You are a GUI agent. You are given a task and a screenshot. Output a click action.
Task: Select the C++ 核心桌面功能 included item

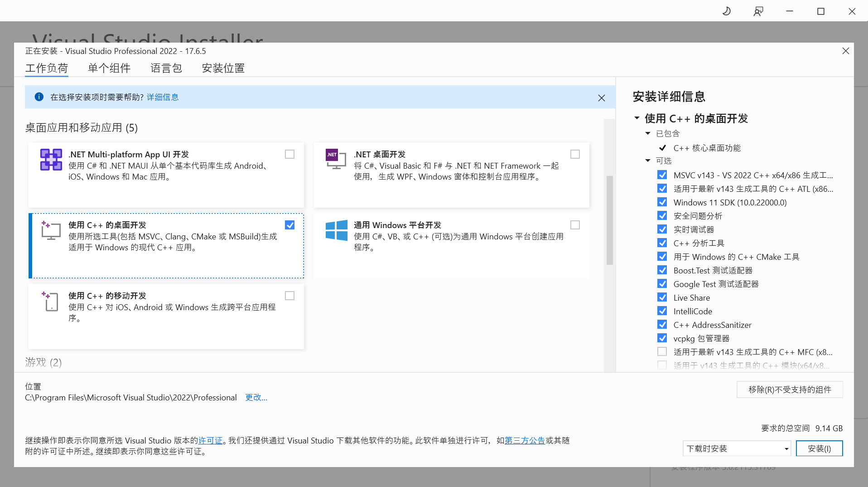[x=707, y=148]
